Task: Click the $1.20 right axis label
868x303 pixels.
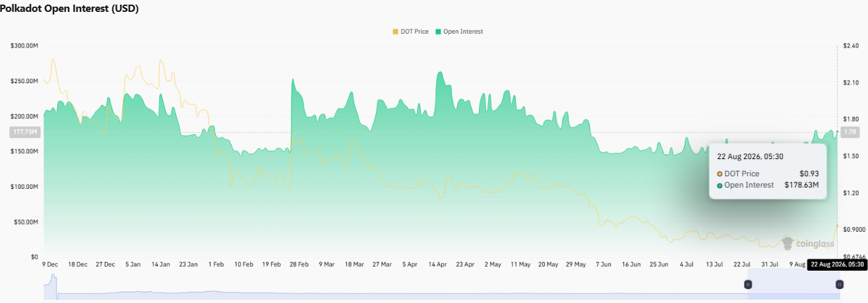Action: click(x=850, y=193)
